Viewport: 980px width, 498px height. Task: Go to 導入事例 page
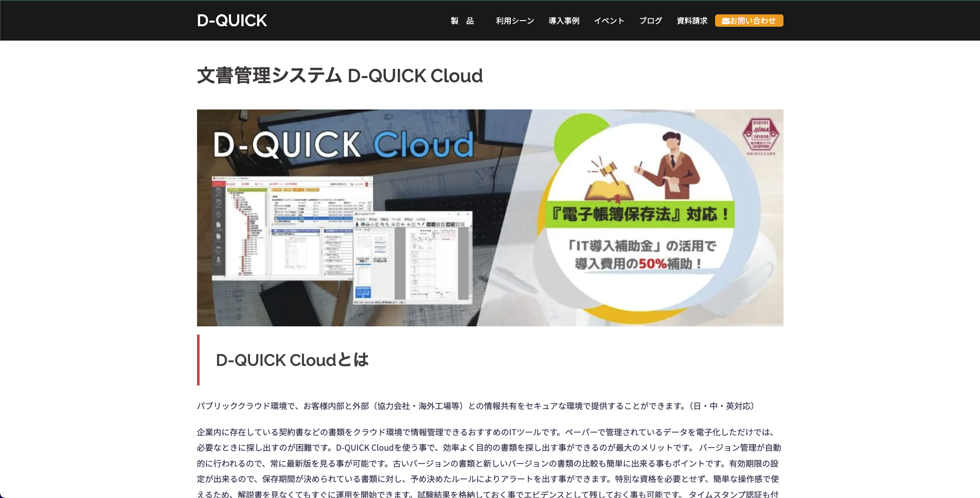(x=564, y=21)
